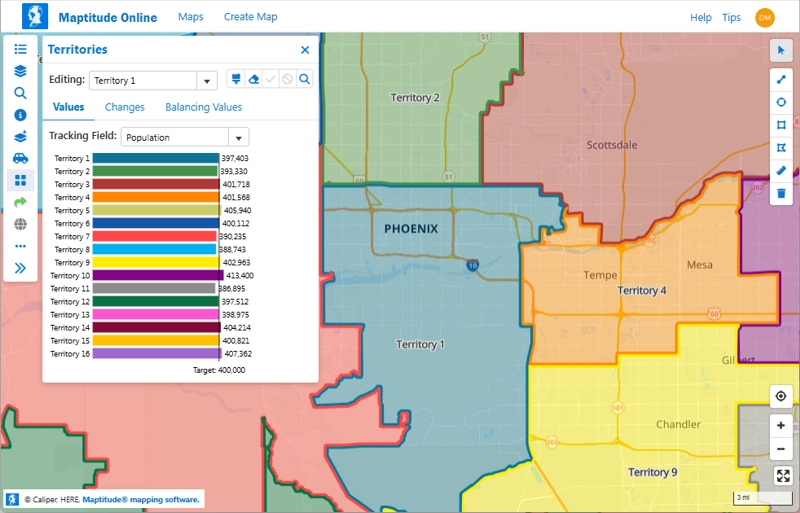Select the polygon shape selection tool
The image size is (800, 513).
pyautogui.click(x=782, y=147)
